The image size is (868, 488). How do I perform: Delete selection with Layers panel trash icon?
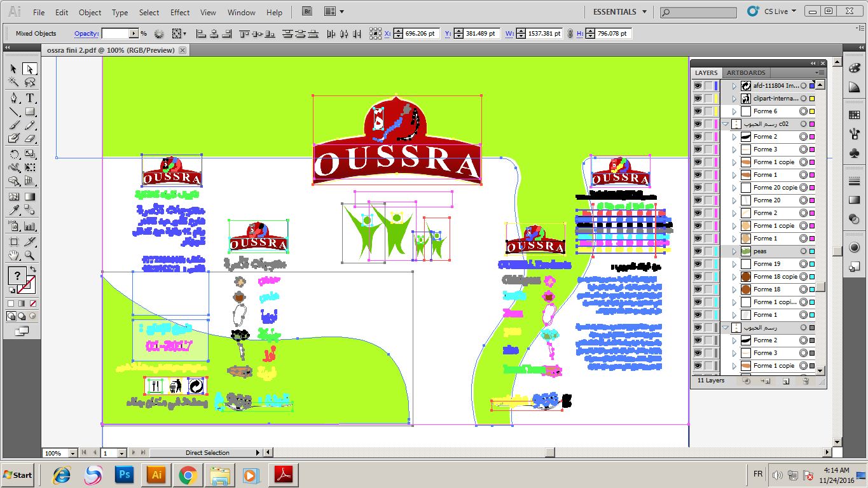coord(806,381)
